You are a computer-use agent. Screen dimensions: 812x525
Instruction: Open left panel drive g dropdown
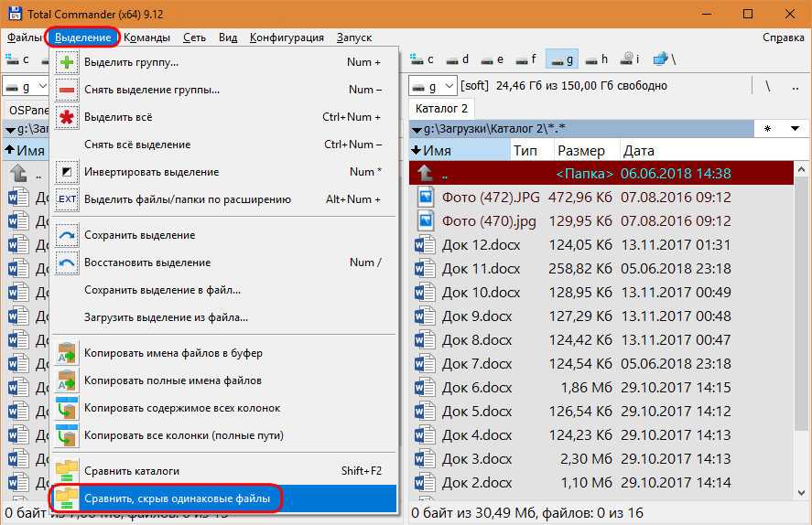(x=27, y=86)
